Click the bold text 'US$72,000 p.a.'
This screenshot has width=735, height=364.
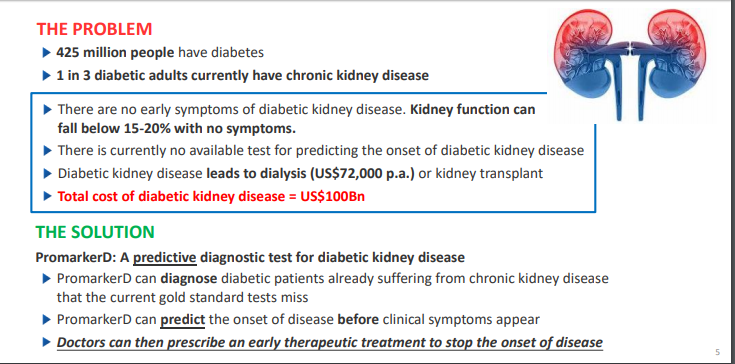(x=361, y=174)
